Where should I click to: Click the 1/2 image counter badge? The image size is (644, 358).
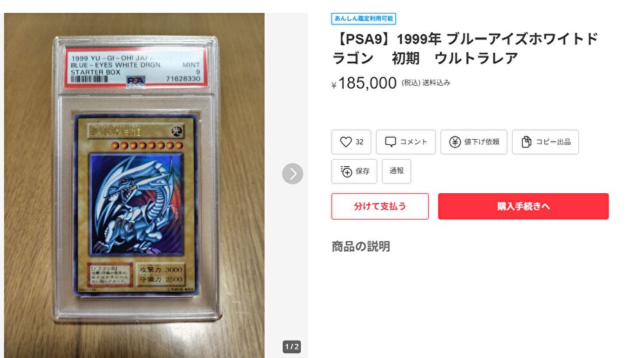[x=292, y=346]
